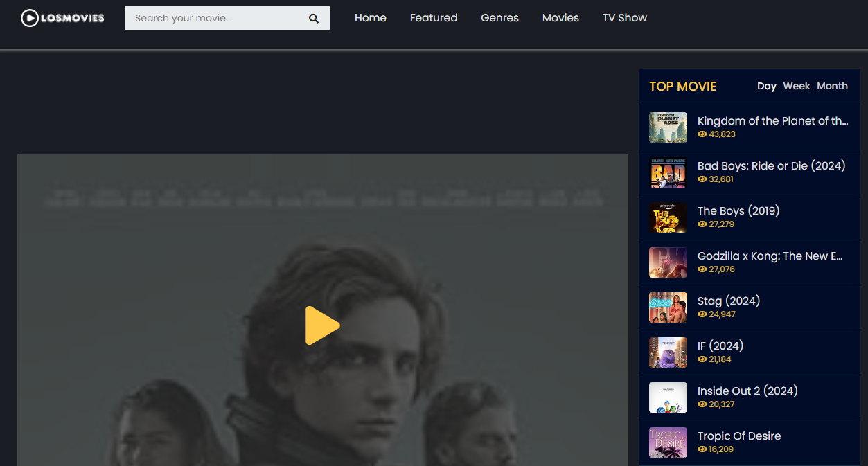
Task: Click the 'Godzilla x Kong: The New E...' title
Action: pos(770,256)
